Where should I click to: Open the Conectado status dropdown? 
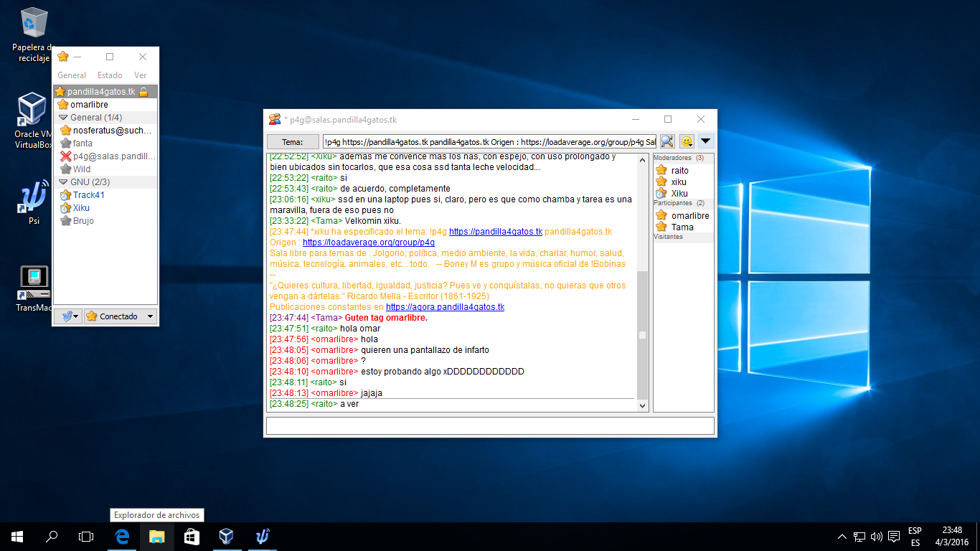[x=121, y=316]
